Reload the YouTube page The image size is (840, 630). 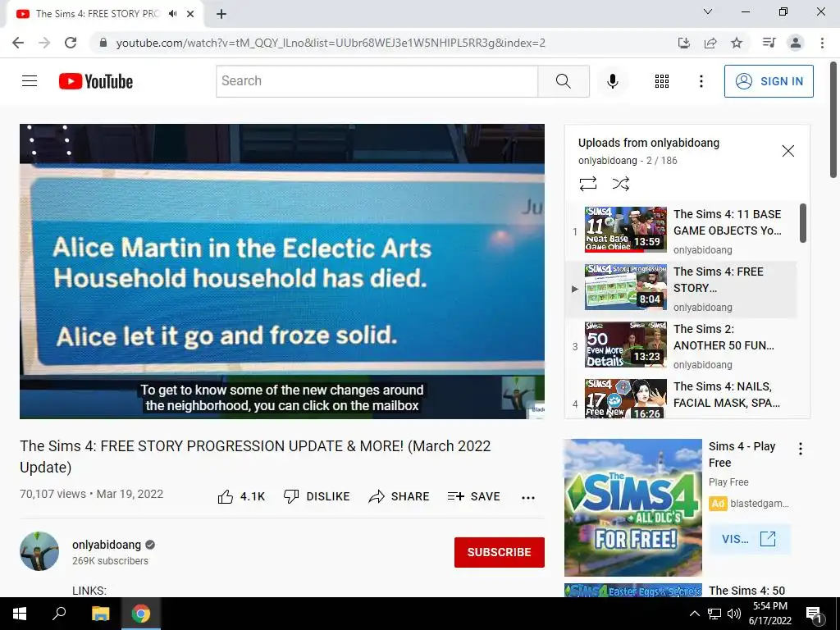pyautogui.click(x=71, y=43)
